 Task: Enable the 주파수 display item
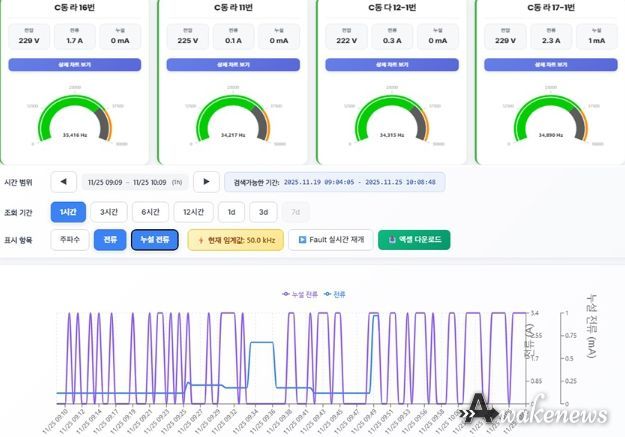click(x=69, y=240)
